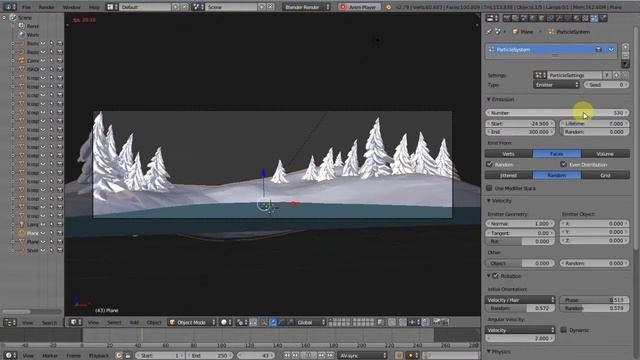Click the Info editor type icon
The width and height of the screenshot is (640, 360).
[9, 7]
